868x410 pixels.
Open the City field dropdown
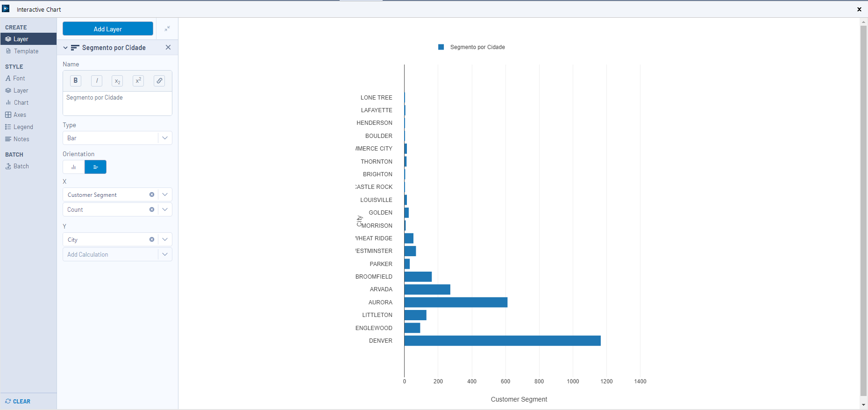[x=165, y=239]
